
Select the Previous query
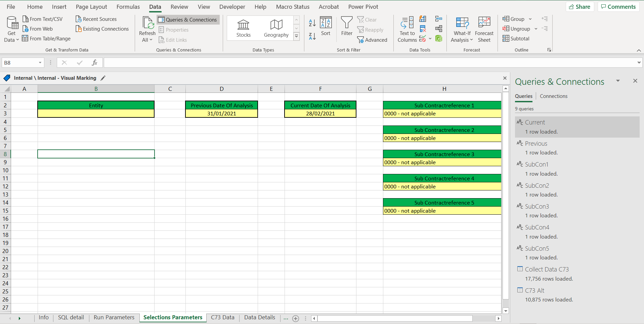(577, 148)
